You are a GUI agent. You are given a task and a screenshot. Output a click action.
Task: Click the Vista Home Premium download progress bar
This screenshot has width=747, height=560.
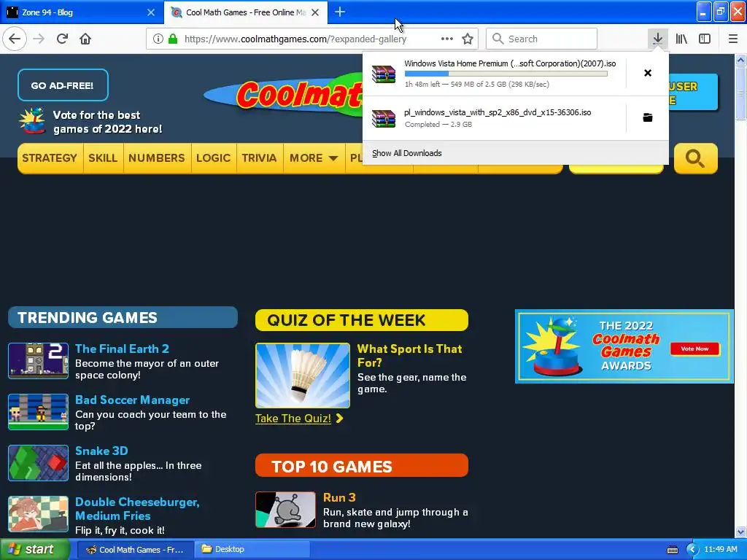506,74
